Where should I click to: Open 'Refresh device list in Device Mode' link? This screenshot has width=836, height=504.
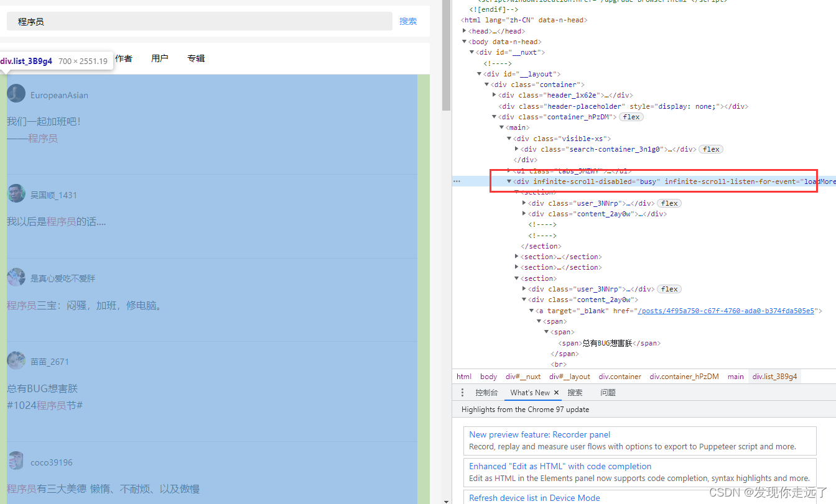(534, 498)
